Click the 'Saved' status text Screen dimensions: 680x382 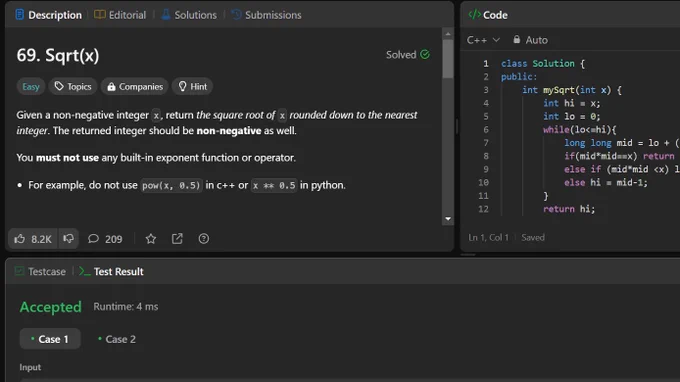533,237
